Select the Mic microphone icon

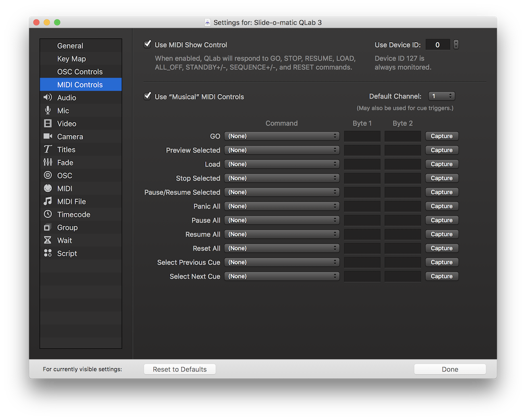[48, 111]
